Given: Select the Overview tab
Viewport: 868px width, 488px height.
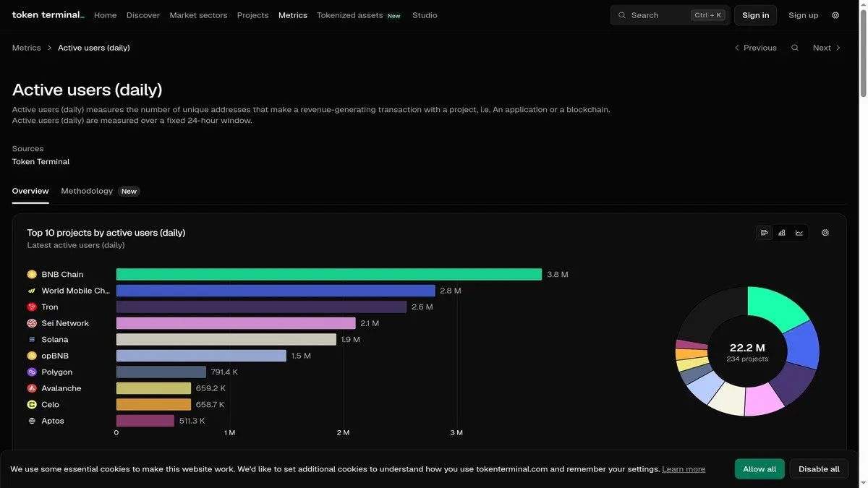Looking at the screenshot, I should pos(30,191).
